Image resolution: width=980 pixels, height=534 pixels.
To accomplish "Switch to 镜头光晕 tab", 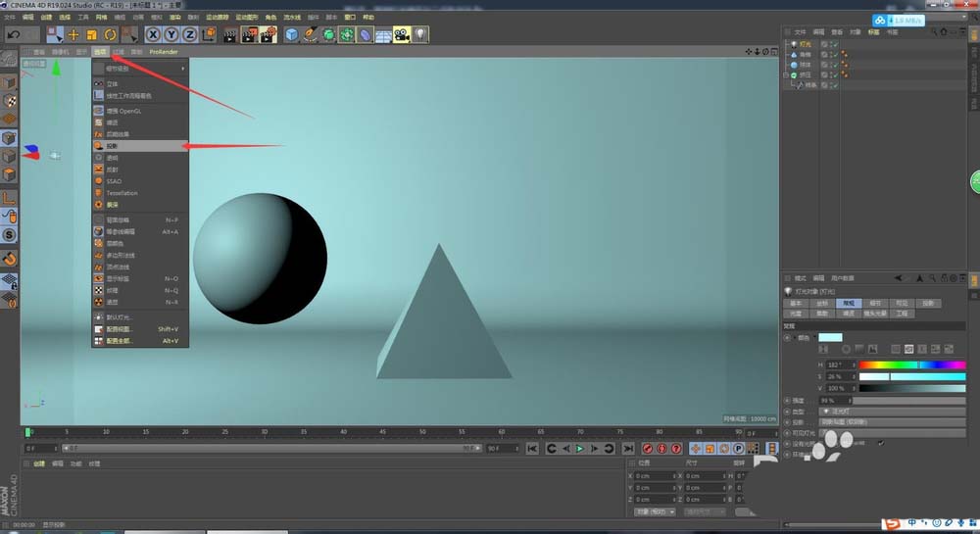I will (x=875, y=314).
